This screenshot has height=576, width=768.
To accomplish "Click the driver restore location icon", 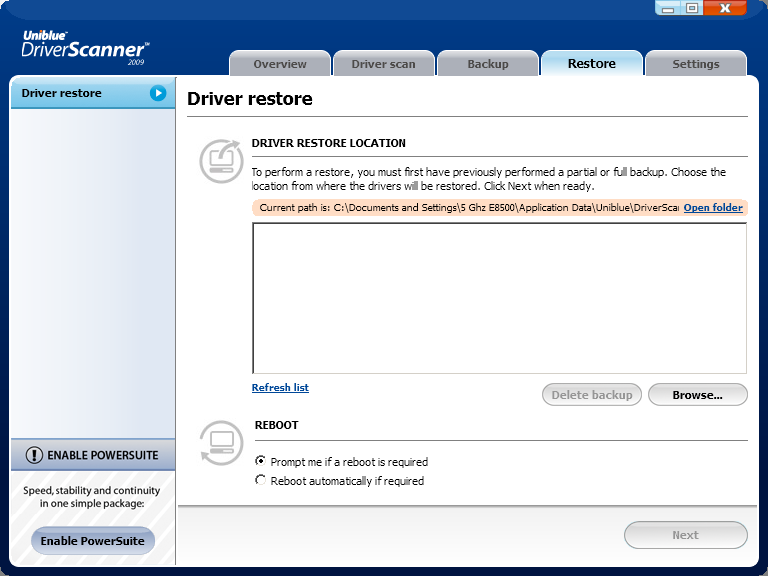I will pyautogui.click(x=220, y=160).
